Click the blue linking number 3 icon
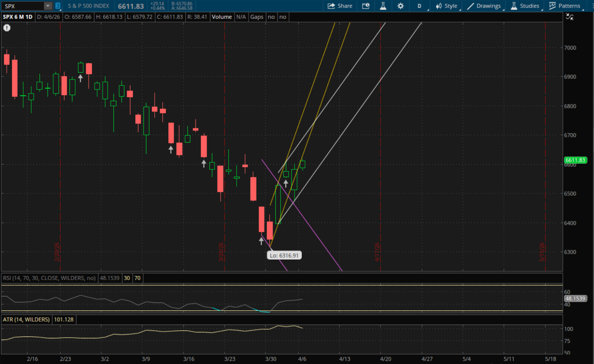594x364 pixels. [x=58, y=6]
